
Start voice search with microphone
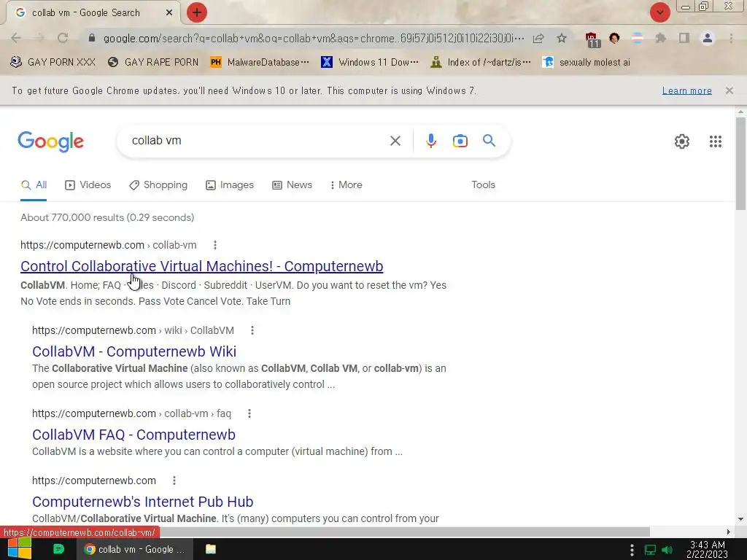click(430, 141)
